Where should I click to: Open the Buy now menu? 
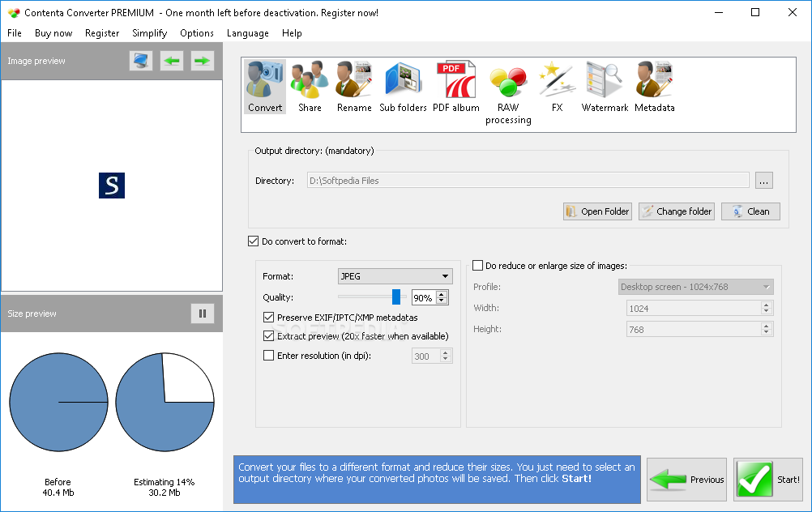53,33
